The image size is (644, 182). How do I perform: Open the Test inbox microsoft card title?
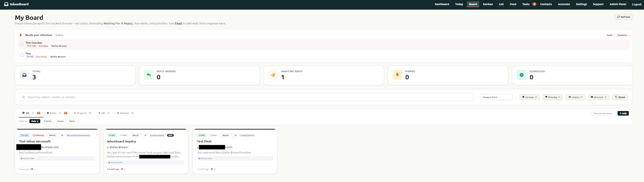[x=35, y=141]
